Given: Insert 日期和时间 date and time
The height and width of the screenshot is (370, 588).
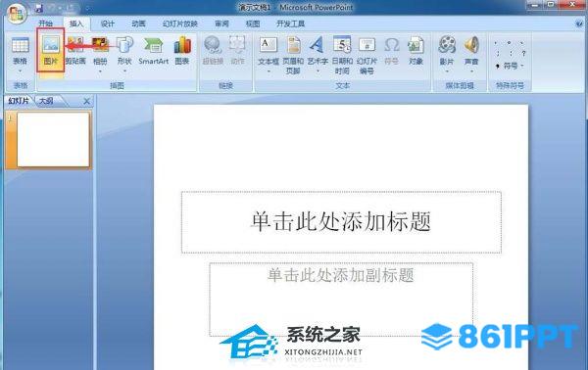Looking at the screenshot, I should (342, 55).
